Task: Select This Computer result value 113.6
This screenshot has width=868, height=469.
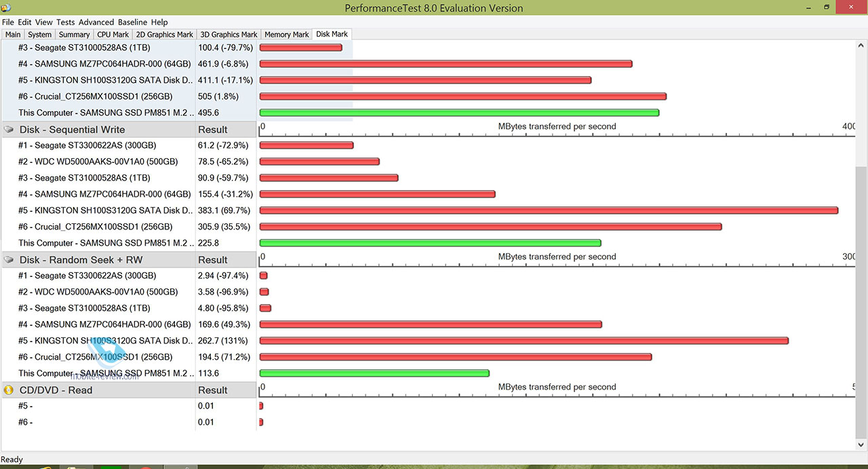Action: point(208,373)
